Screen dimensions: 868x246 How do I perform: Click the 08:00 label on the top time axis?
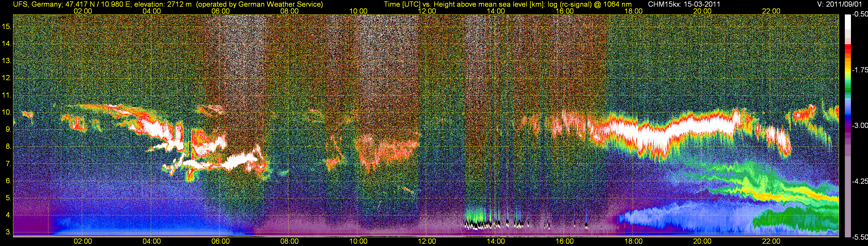(x=289, y=11)
